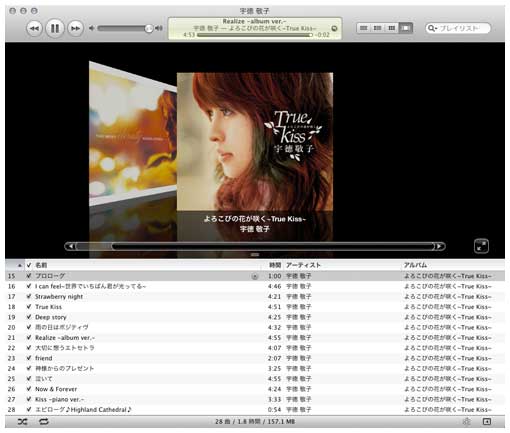Uncheck track 16 I can feel checkbox

click(x=29, y=286)
